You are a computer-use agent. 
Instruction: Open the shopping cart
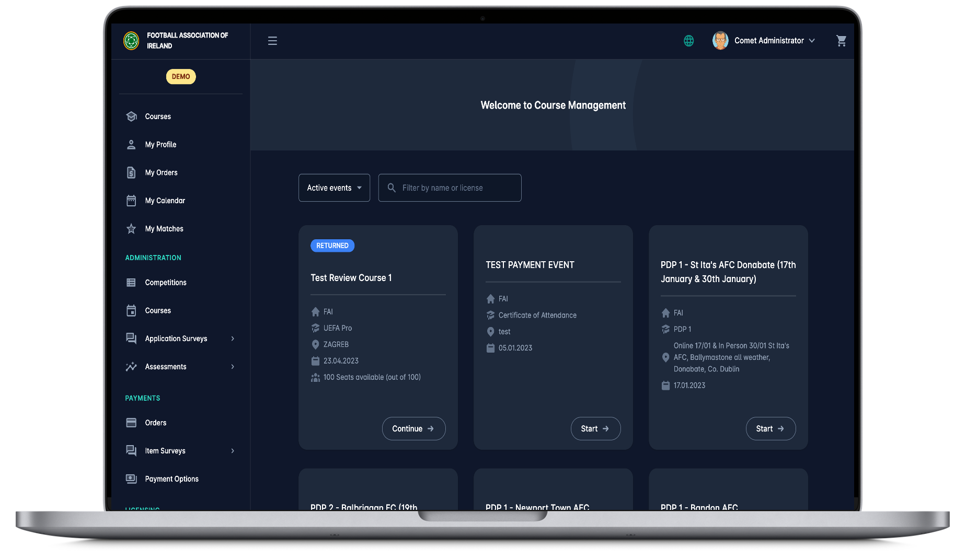pyautogui.click(x=841, y=41)
